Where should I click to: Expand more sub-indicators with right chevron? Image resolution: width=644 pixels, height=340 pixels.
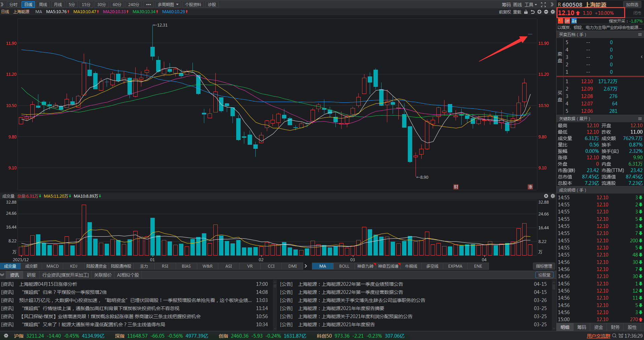click(306, 266)
